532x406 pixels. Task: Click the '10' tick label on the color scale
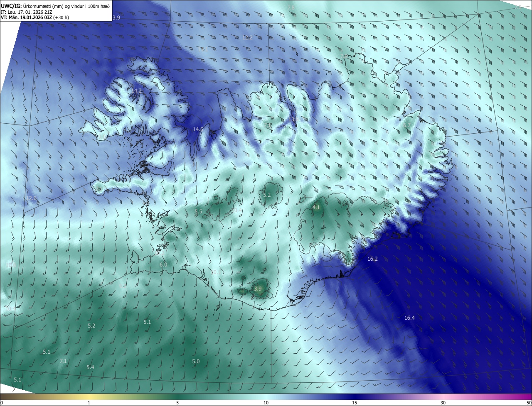tap(266, 403)
